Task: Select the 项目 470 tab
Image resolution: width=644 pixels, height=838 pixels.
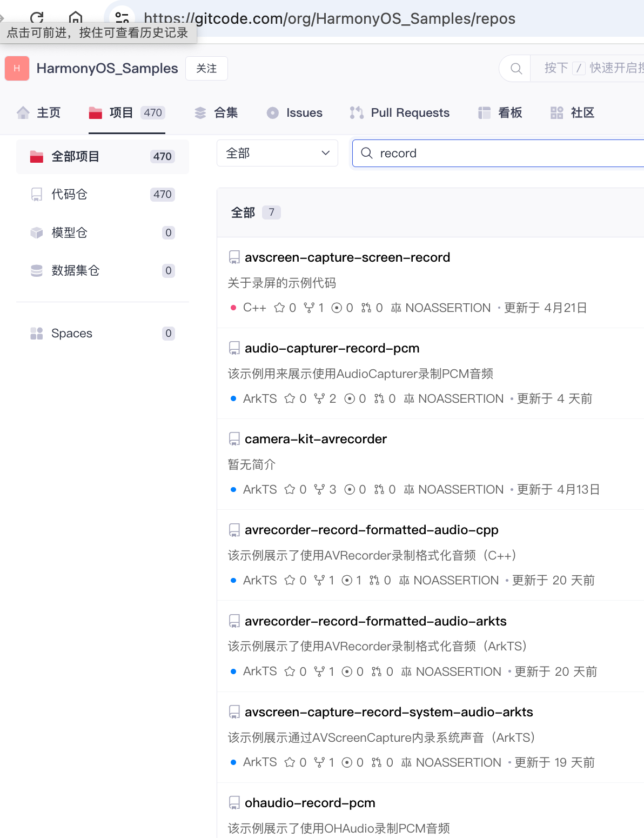Action: (127, 112)
